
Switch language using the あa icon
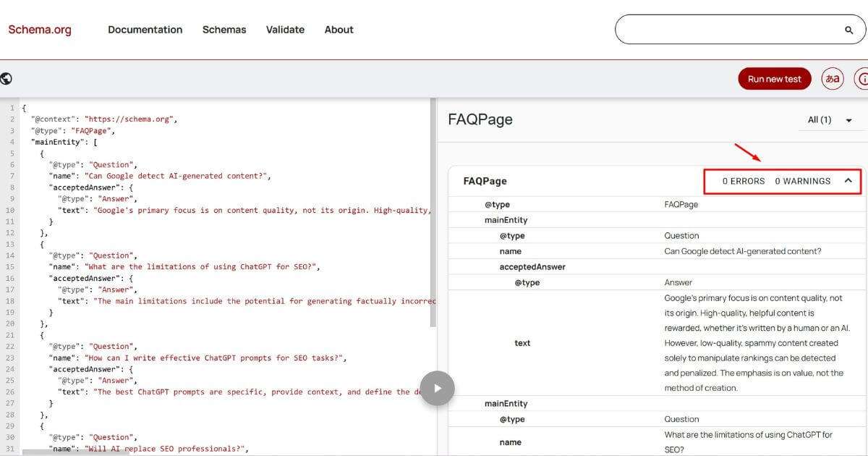832,78
